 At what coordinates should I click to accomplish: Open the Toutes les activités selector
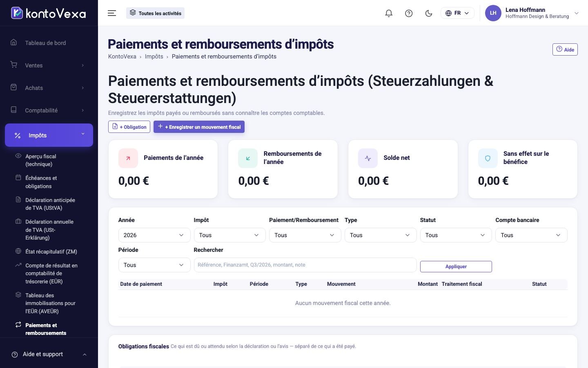[x=156, y=13]
